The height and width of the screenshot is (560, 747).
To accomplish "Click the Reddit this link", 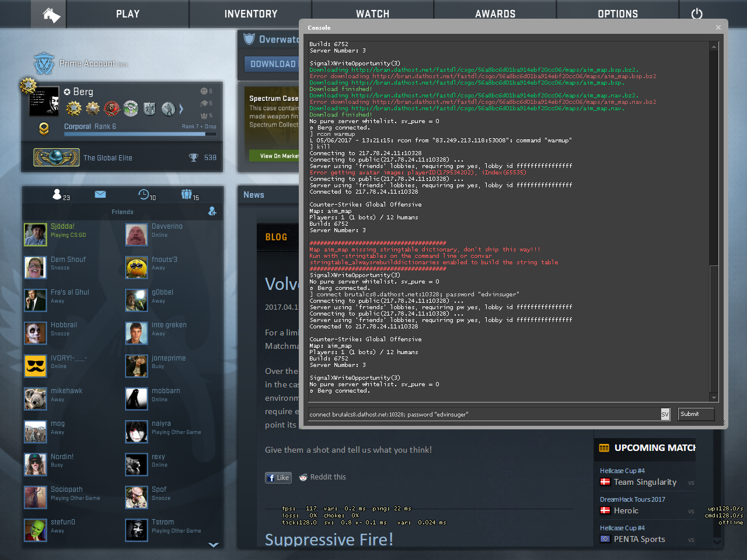I will click(322, 477).
